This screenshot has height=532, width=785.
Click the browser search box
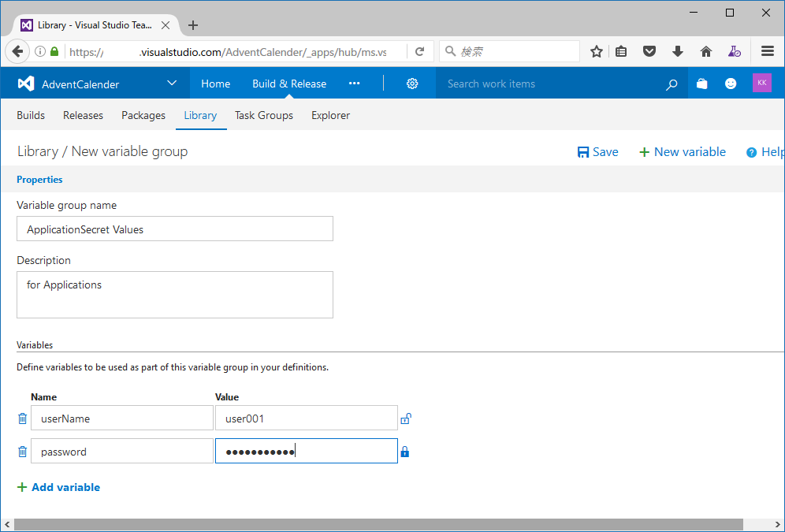pos(509,51)
